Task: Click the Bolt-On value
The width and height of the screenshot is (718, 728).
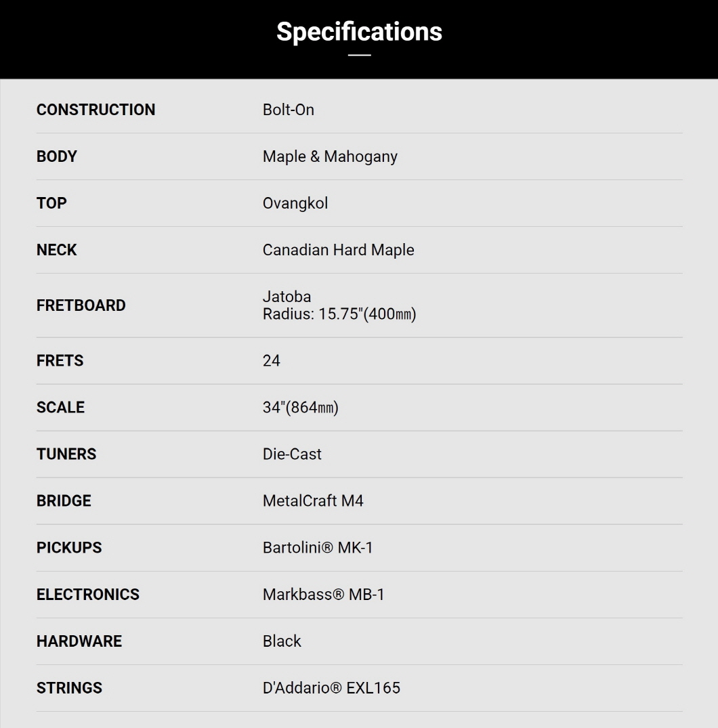Action: (289, 110)
